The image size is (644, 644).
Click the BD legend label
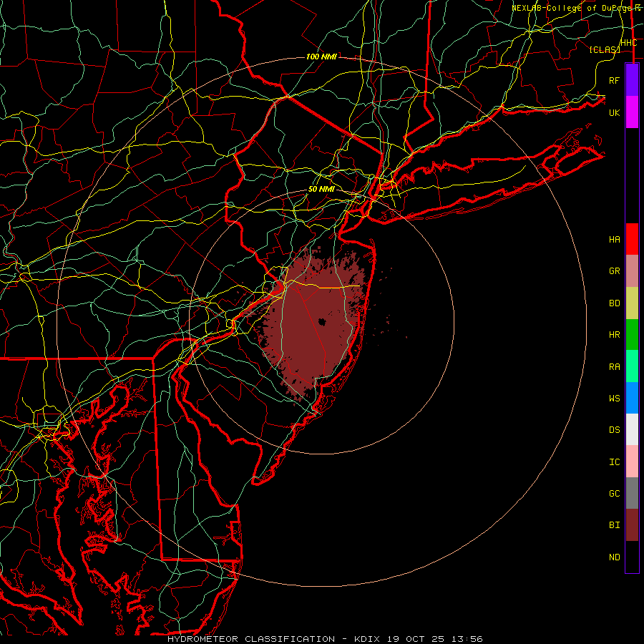615,303
